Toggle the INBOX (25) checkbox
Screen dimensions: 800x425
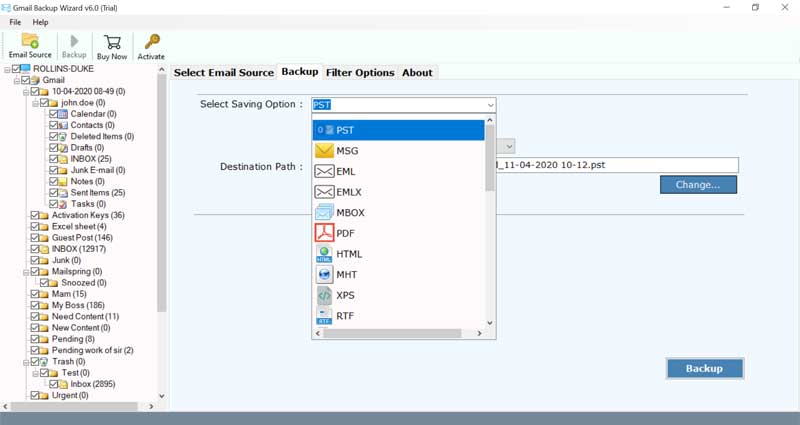[x=54, y=159]
